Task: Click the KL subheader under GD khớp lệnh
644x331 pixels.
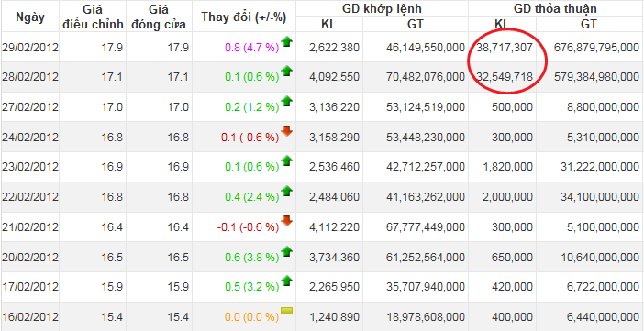Action: pos(328,24)
